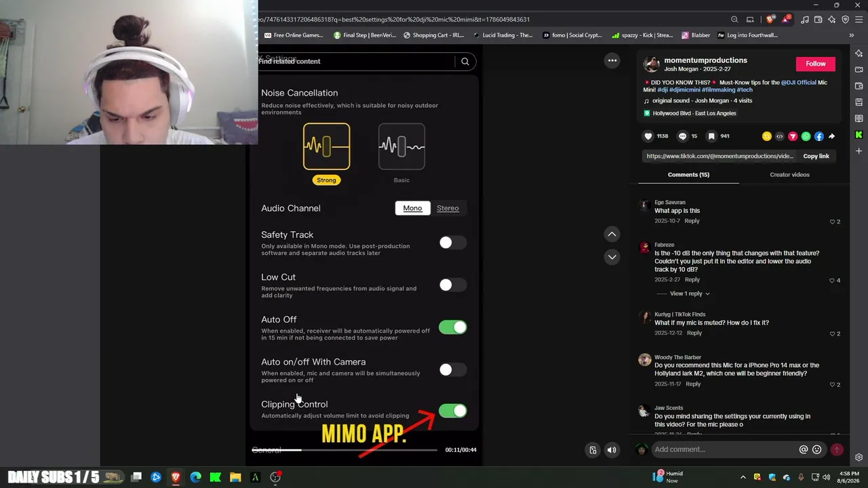Open Brave VPN shield icon
868x488 pixels.
click(845, 20)
